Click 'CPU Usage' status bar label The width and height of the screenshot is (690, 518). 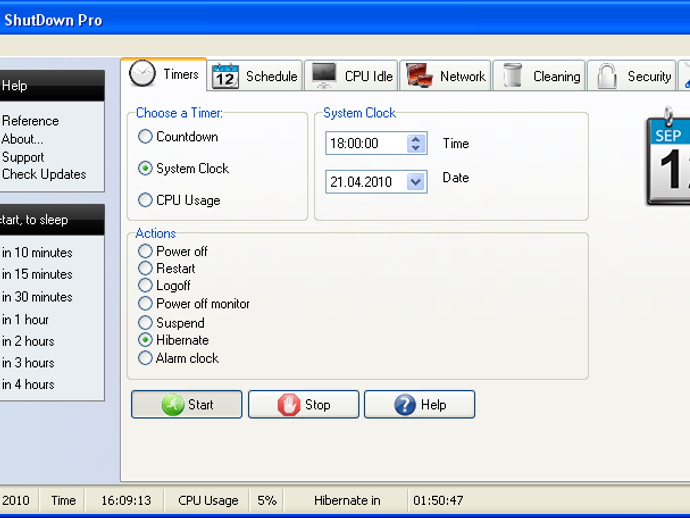[x=208, y=500]
